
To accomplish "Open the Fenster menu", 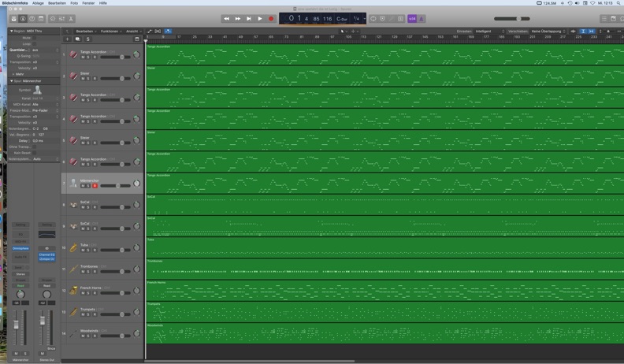I will (x=88, y=3).
